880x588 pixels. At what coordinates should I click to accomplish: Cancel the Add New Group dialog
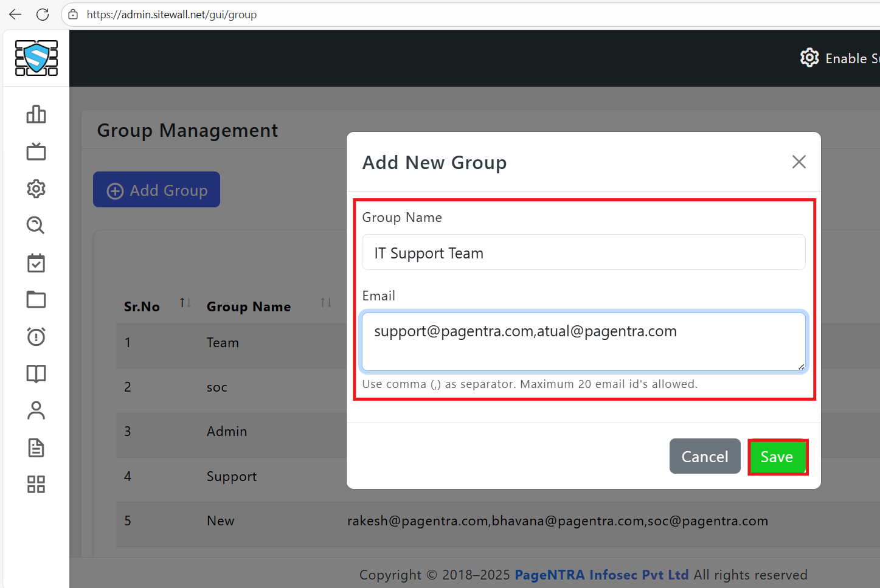704,456
